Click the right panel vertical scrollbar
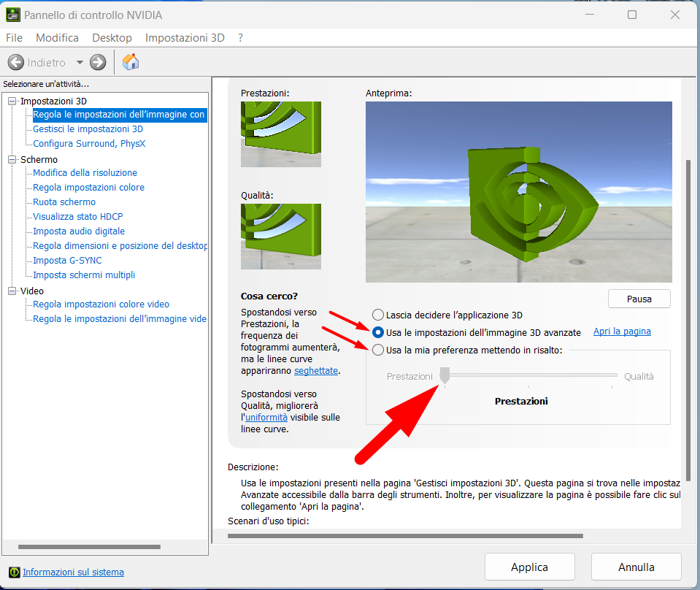 click(688, 321)
